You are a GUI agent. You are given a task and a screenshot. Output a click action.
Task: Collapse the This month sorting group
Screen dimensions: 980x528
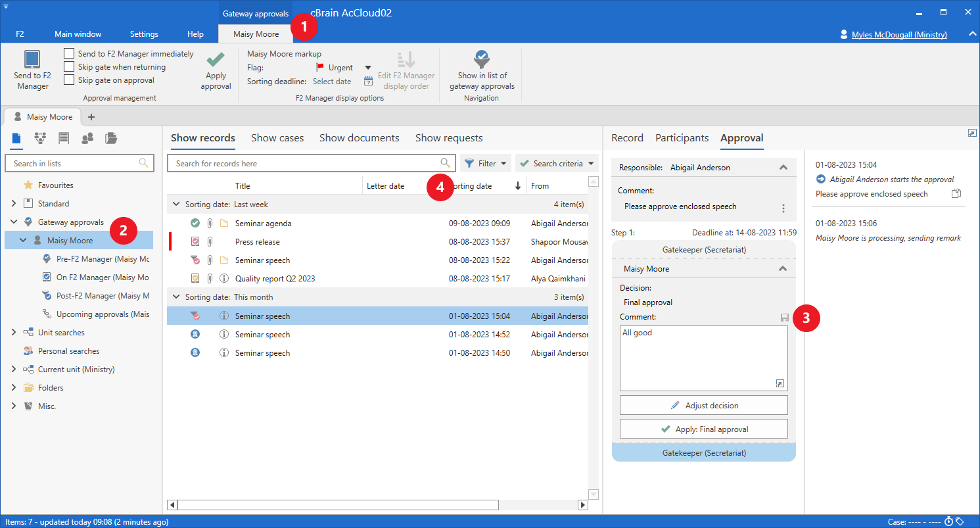coord(175,297)
